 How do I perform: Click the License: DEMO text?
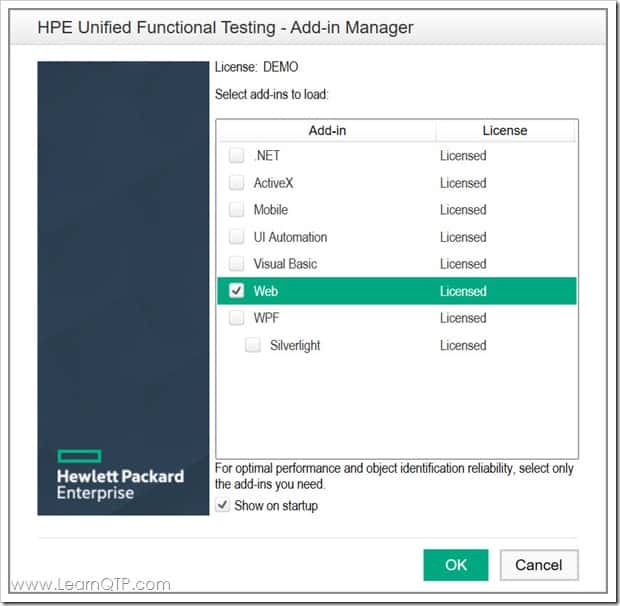click(257, 67)
